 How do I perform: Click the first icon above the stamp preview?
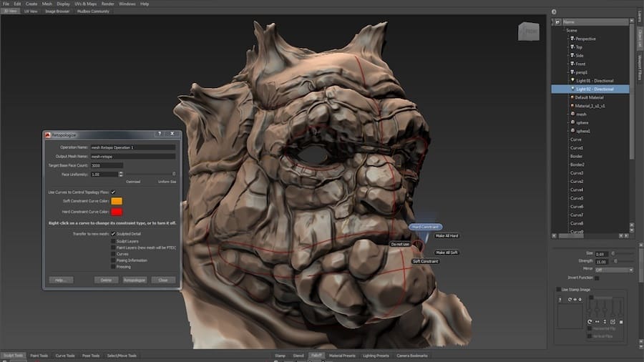pyautogui.click(x=560, y=300)
